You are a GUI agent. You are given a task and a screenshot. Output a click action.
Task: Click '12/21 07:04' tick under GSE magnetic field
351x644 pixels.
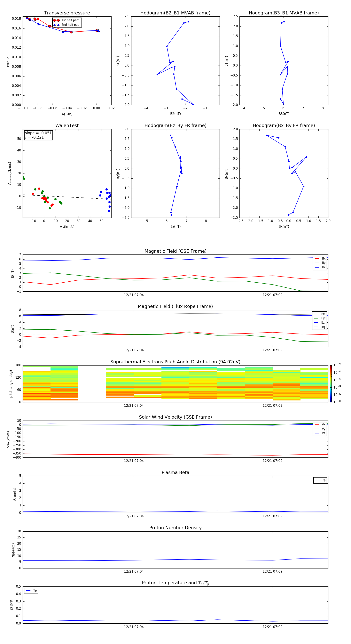point(134,295)
